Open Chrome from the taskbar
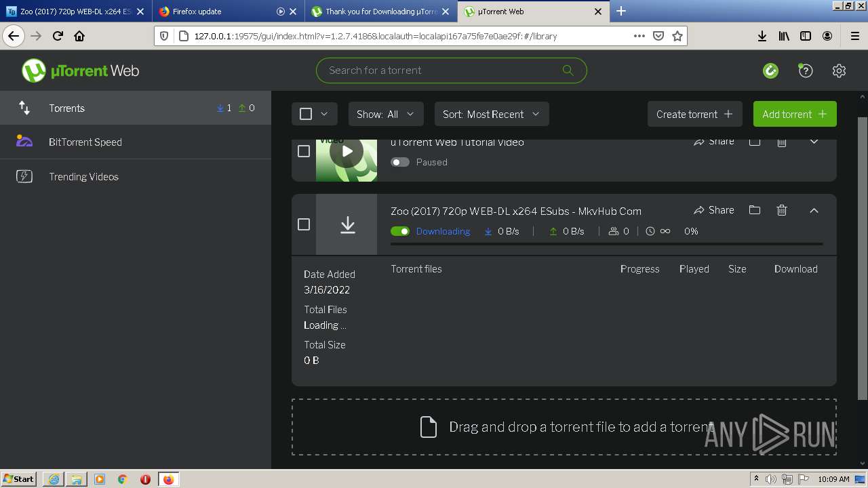Screen dimensions: 868x488 [123, 479]
